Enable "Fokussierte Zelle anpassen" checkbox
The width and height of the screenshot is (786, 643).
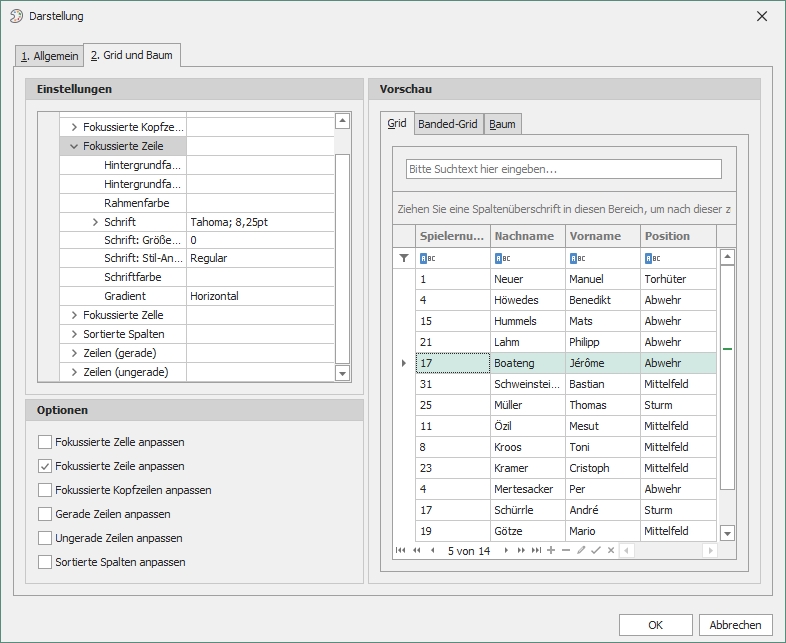(44, 442)
